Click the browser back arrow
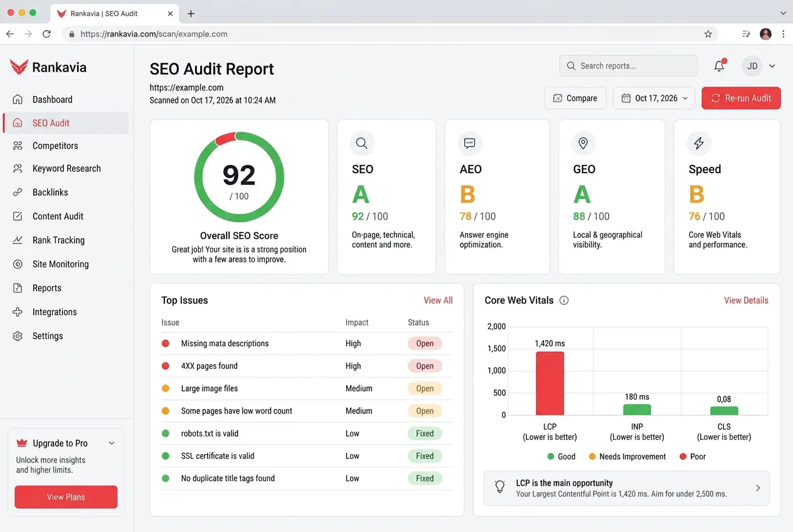 tap(10, 34)
